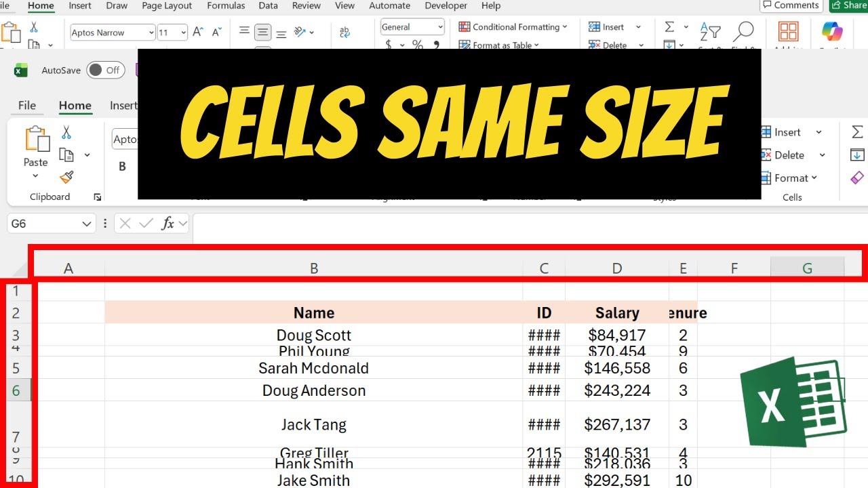Click the AutoSum sigma in lower ribbon
Screen dimensions: 868x488
[857, 132]
